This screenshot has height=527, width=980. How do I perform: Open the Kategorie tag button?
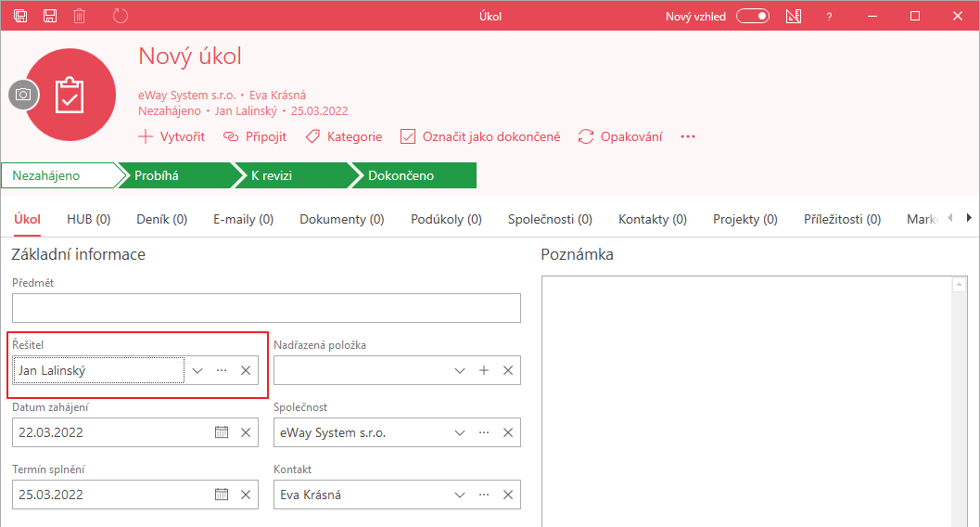pyautogui.click(x=344, y=136)
